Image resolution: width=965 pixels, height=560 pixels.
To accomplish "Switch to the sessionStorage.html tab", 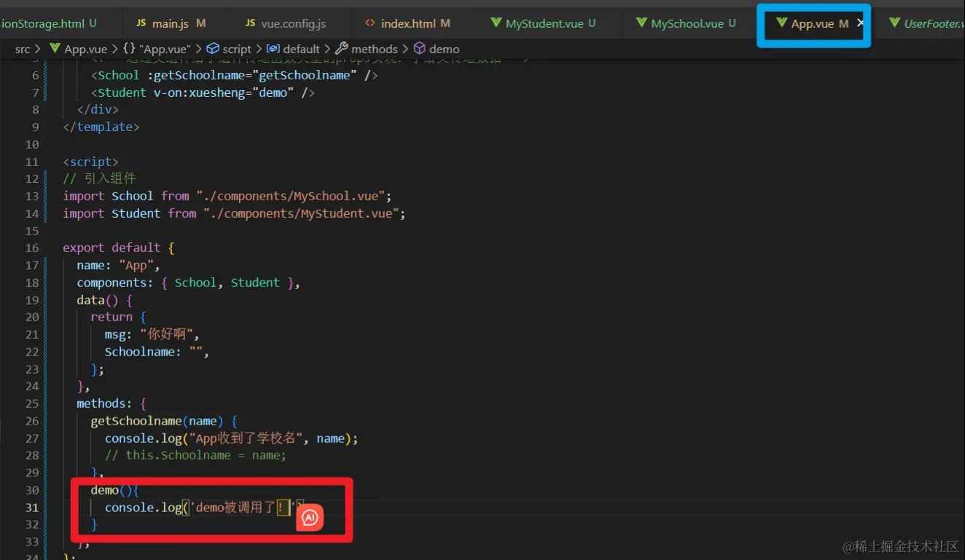I will 48,23.
